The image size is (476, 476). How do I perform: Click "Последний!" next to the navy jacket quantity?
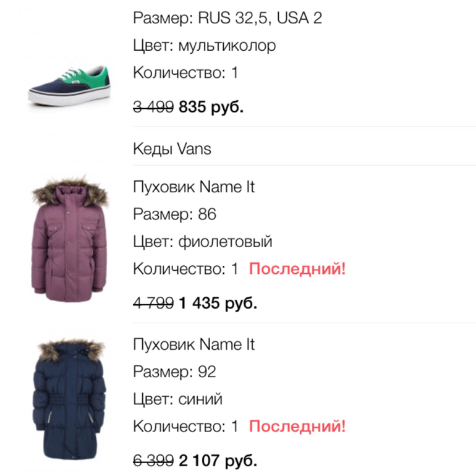tap(297, 426)
